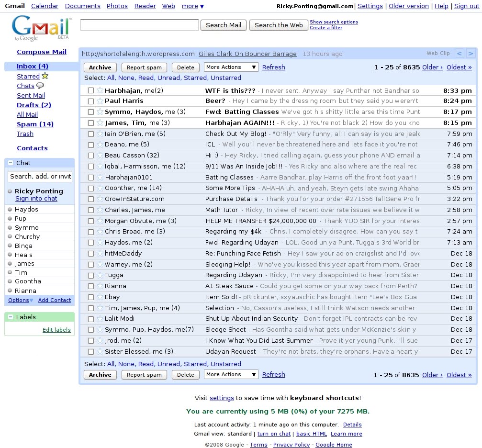Click Haydos chat status dot
The height and width of the screenshot is (448, 482).
[x=10, y=209]
